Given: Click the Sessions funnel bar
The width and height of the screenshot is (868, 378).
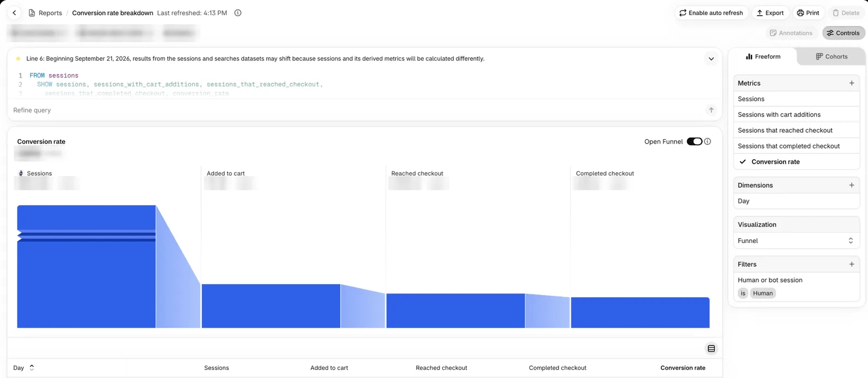Looking at the screenshot, I should pyautogui.click(x=86, y=266).
